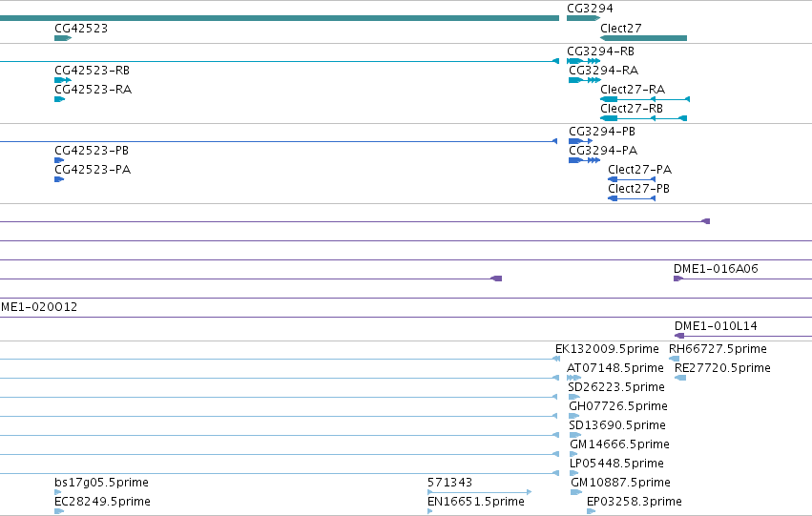
Task: Click the SD13690.5prime EST label
Action: pyautogui.click(x=617, y=425)
